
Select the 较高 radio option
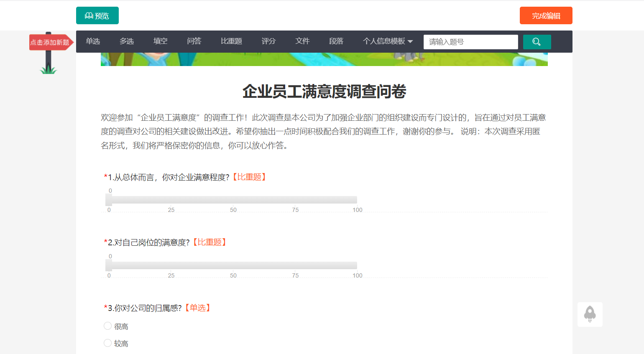point(107,343)
